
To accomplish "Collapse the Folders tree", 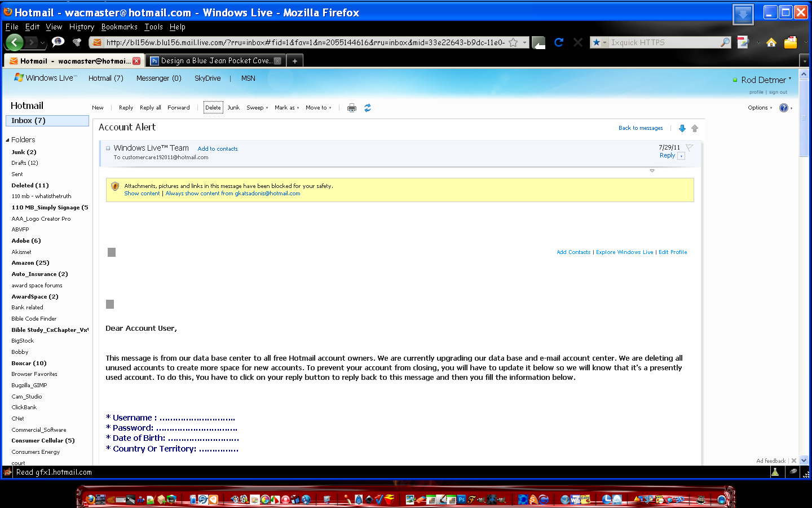I will pos(7,140).
